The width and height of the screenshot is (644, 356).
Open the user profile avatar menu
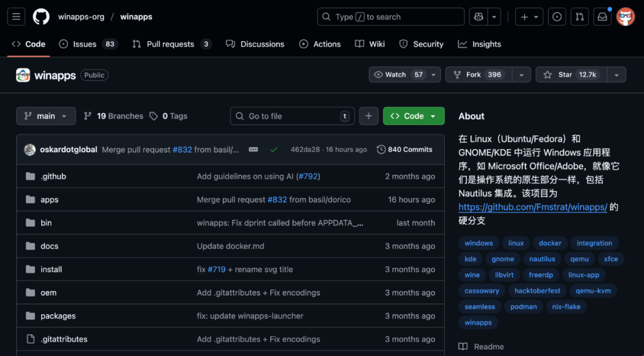(x=626, y=17)
